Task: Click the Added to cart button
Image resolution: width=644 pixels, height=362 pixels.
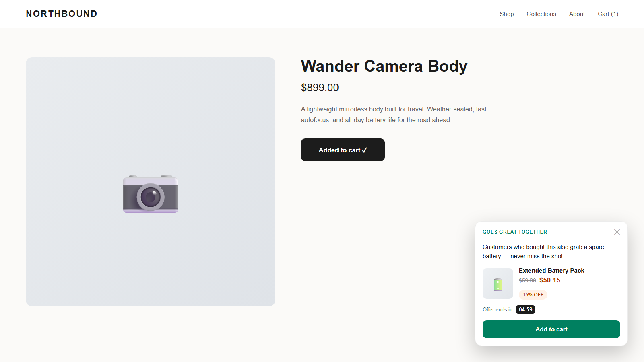Action: click(343, 150)
